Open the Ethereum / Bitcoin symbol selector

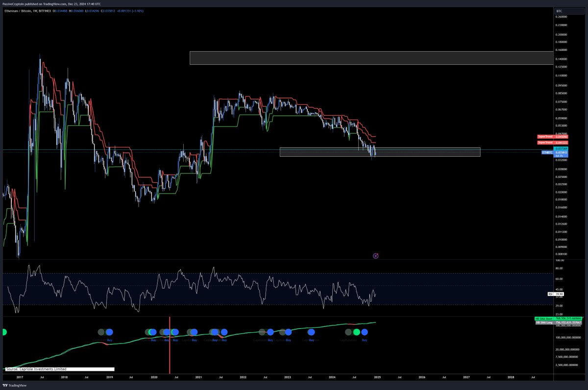click(19, 11)
